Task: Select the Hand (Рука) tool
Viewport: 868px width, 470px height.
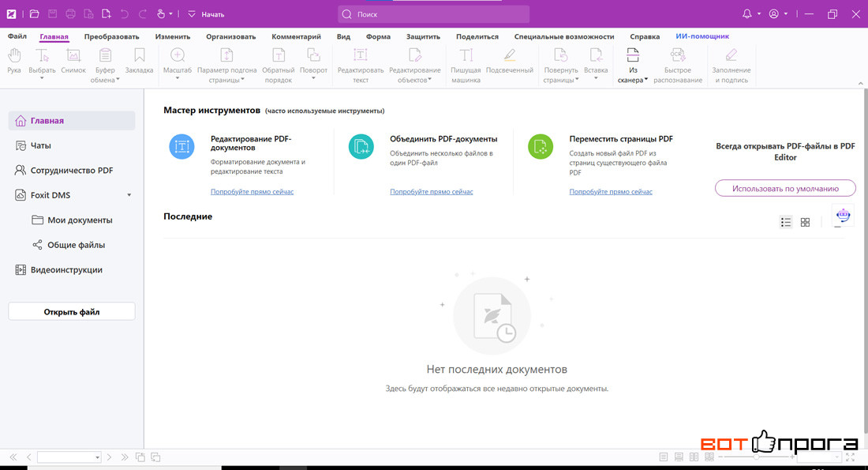Action: [14, 61]
